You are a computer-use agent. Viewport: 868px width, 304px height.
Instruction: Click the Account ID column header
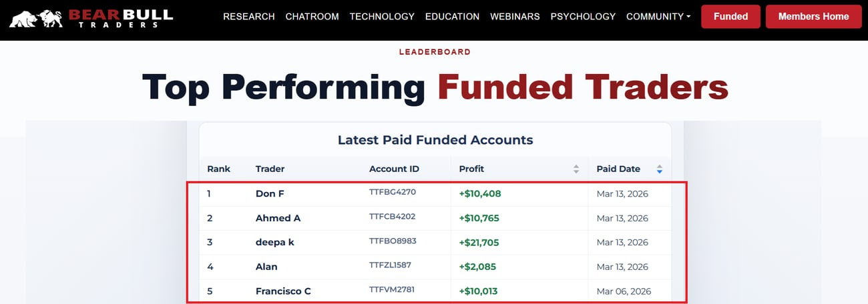coord(394,169)
